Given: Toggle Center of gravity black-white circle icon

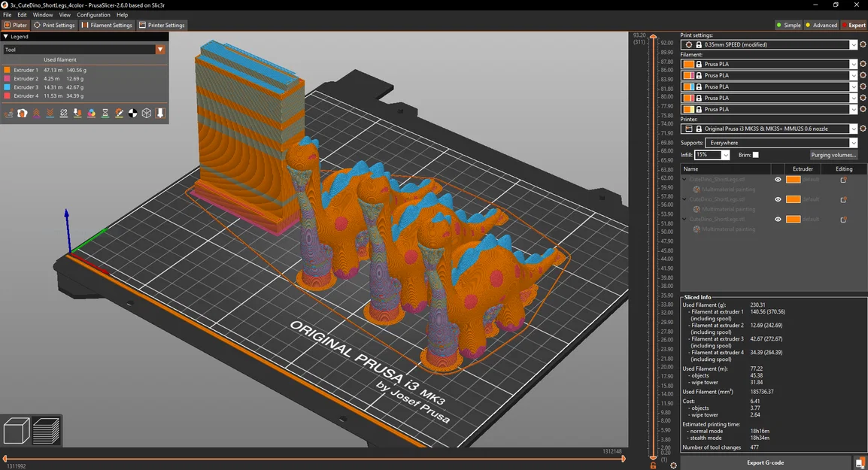Looking at the screenshot, I should tap(133, 113).
